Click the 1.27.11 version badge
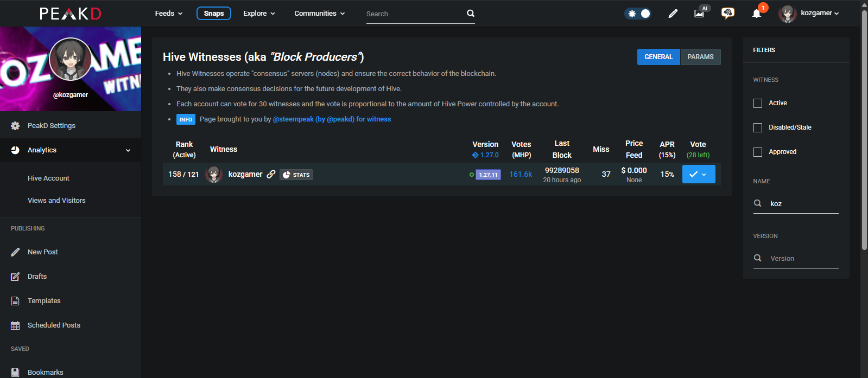 coord(488,175)
